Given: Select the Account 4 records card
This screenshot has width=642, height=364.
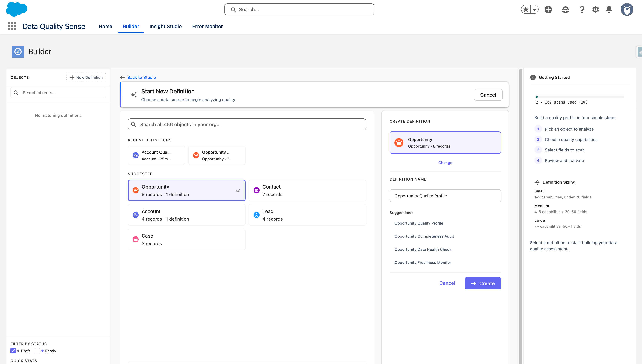Looking at the screenshot, I should click(186, 215).
